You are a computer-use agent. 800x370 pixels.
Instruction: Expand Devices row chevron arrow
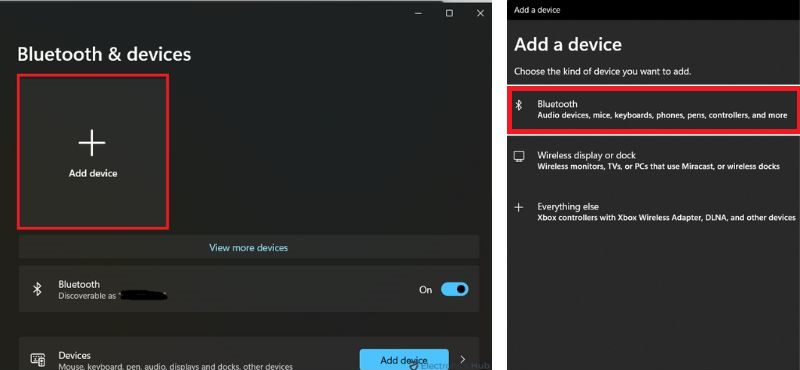[x=463, y=359]
